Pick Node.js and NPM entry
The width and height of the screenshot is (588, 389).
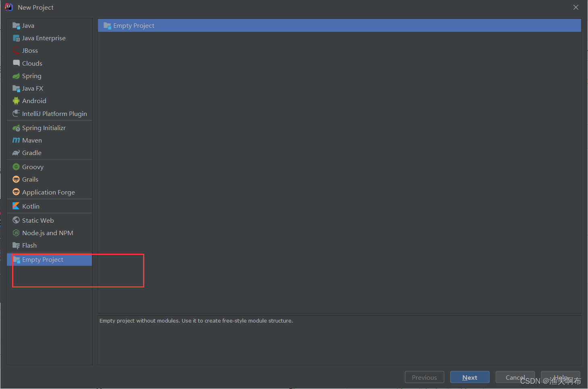tap(50, 233)
